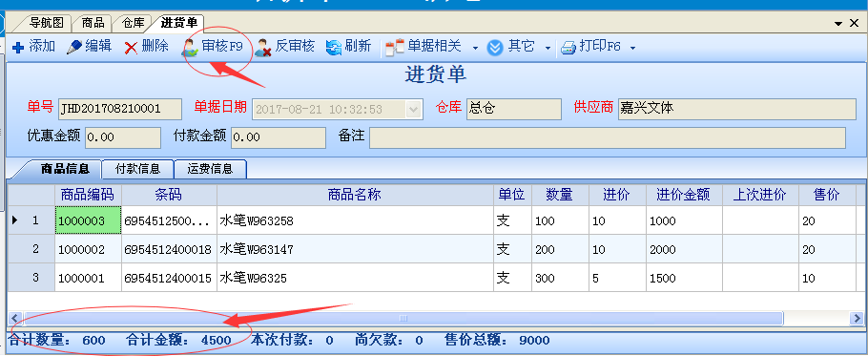This screenshot has width=868, height=356.
Task: Select product code cell 1000002
Action: click(88, 249)
